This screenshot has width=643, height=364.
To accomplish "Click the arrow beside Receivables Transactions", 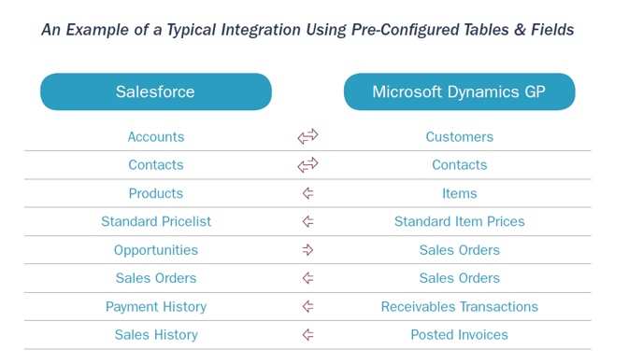I will tap(308, 306).
